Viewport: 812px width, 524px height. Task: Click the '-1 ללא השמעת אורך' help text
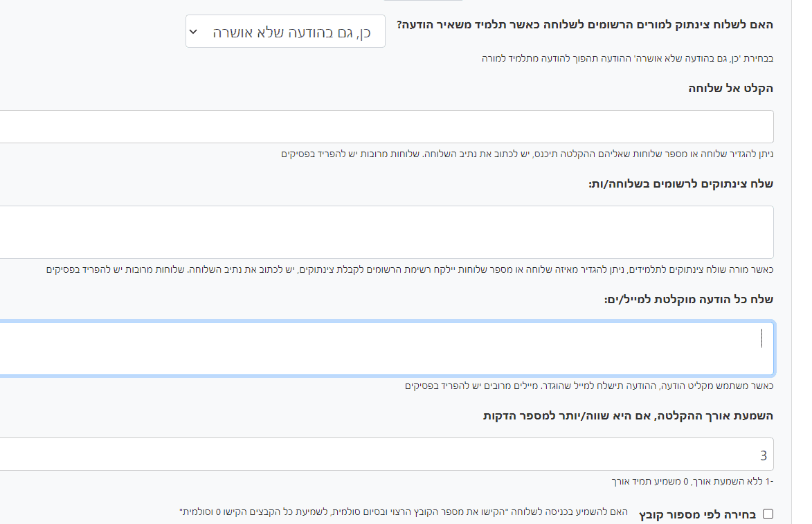coord(692,481)
